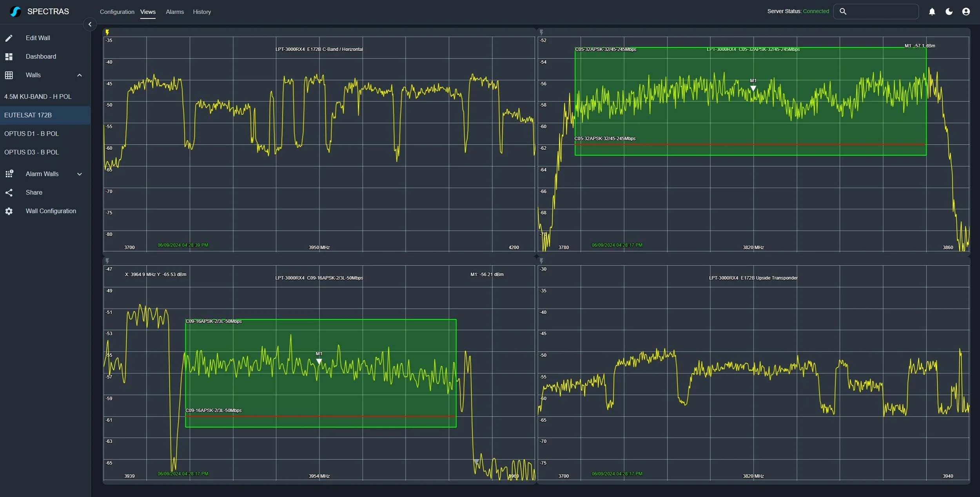This screenshot has height=497, width=980.
Task: Click M1 marker on C05-32APSK chart
Action: click(x=753, y=88)
